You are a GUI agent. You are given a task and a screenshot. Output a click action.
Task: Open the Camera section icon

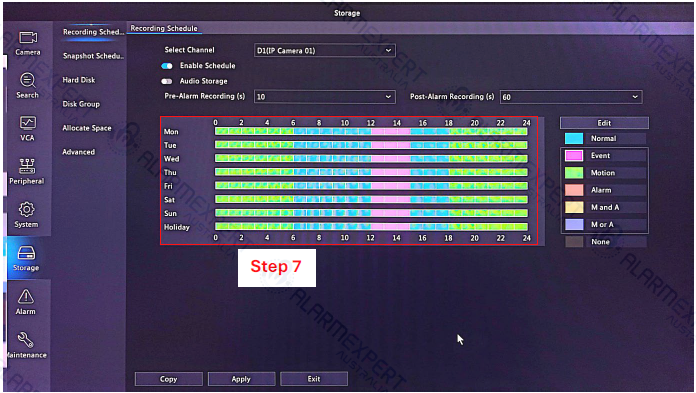point(28,38)
